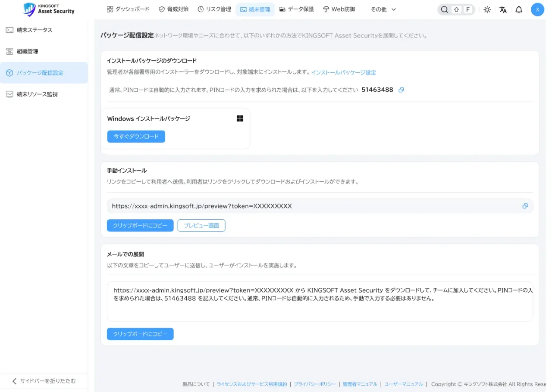
Task: Open ダッシュボード in top navigation
Action: (128, 9)
